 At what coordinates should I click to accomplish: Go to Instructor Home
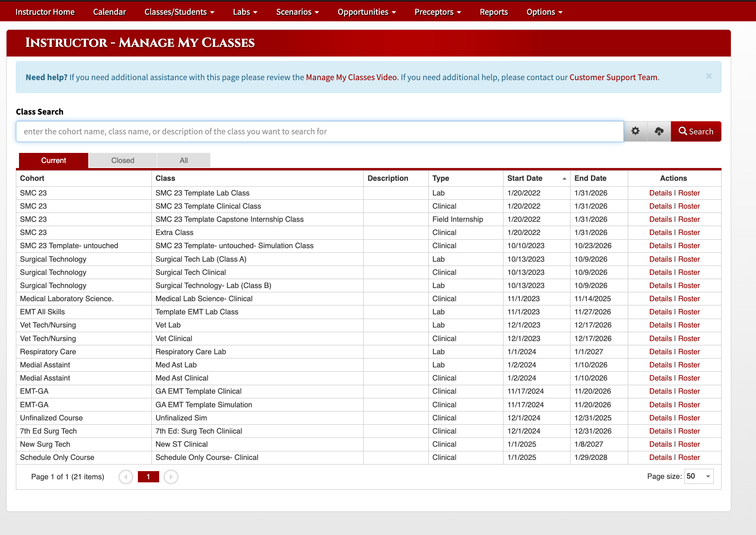point(45,12)
